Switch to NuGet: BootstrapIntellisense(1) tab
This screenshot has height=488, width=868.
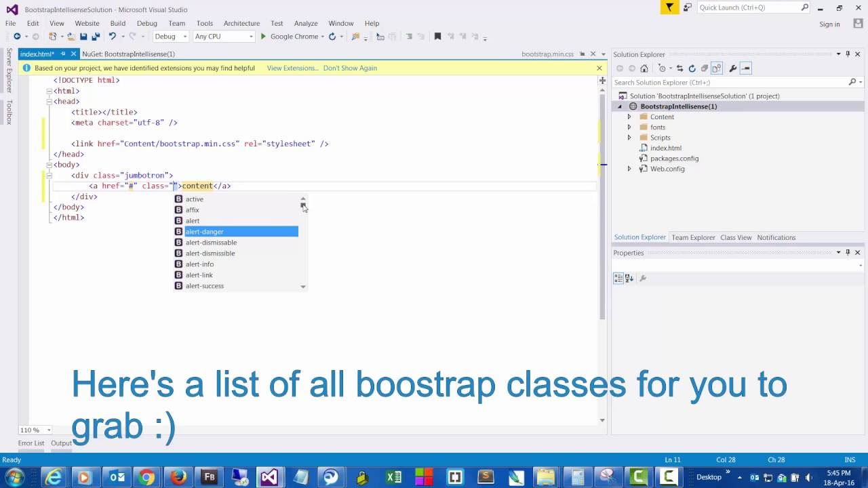pos(128,54)
